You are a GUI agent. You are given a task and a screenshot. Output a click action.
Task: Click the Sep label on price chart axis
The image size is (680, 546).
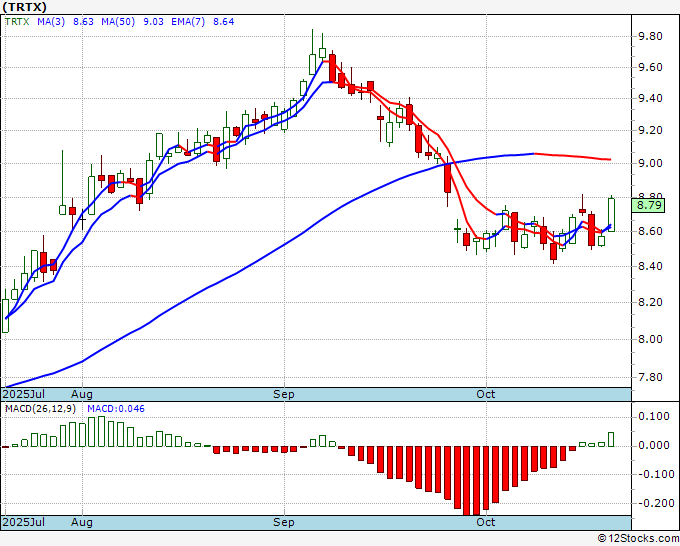[284, 394]
